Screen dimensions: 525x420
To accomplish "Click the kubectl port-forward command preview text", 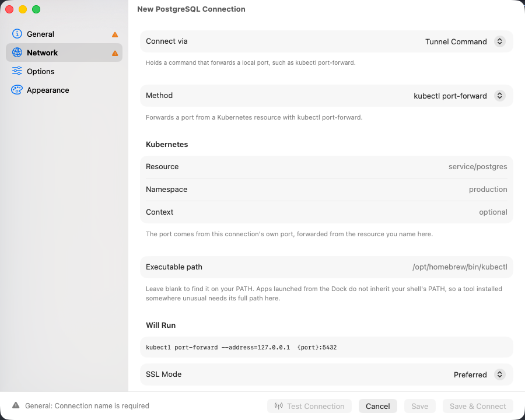I will click(x=241, y=347).
